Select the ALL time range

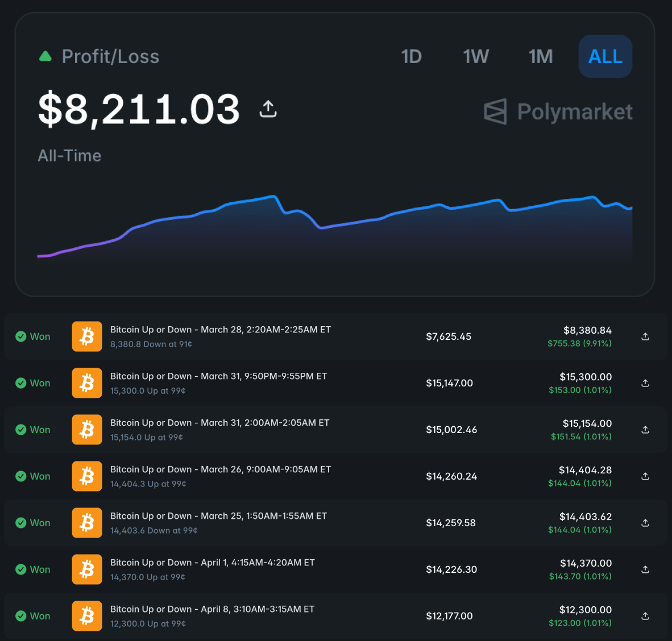pos(605,56)
